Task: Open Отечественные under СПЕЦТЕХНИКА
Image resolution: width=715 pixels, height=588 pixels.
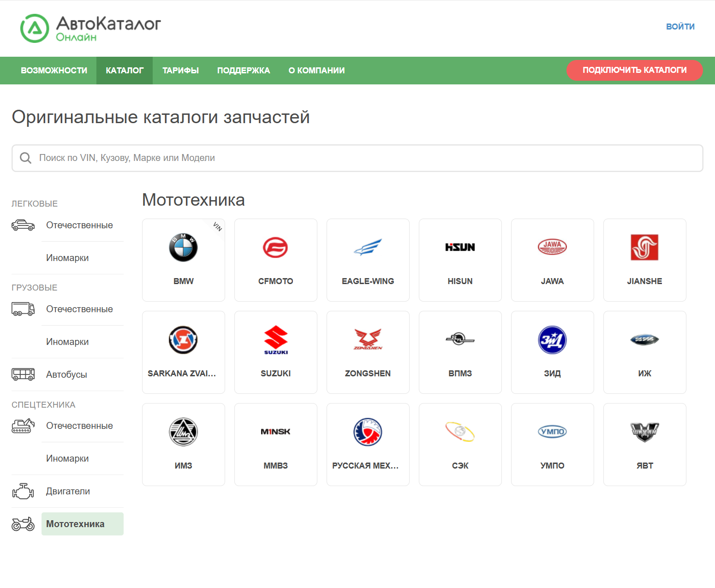Action: 79,426
